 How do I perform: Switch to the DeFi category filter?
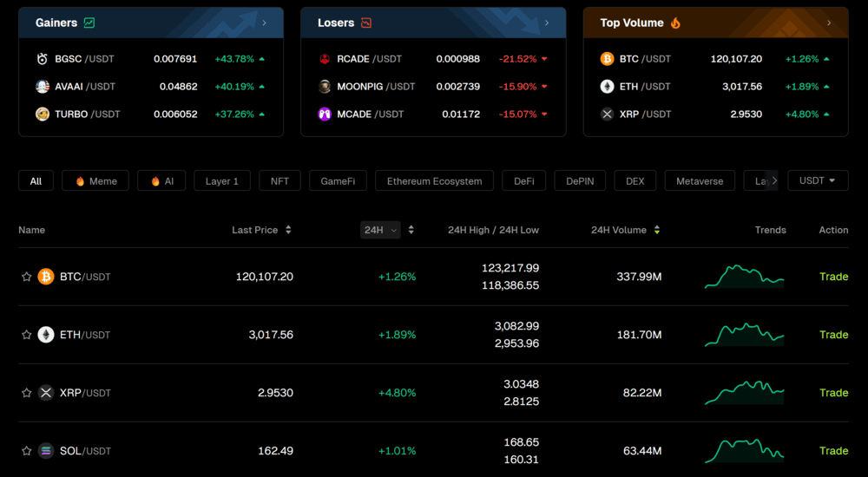[x=523, y=181]
